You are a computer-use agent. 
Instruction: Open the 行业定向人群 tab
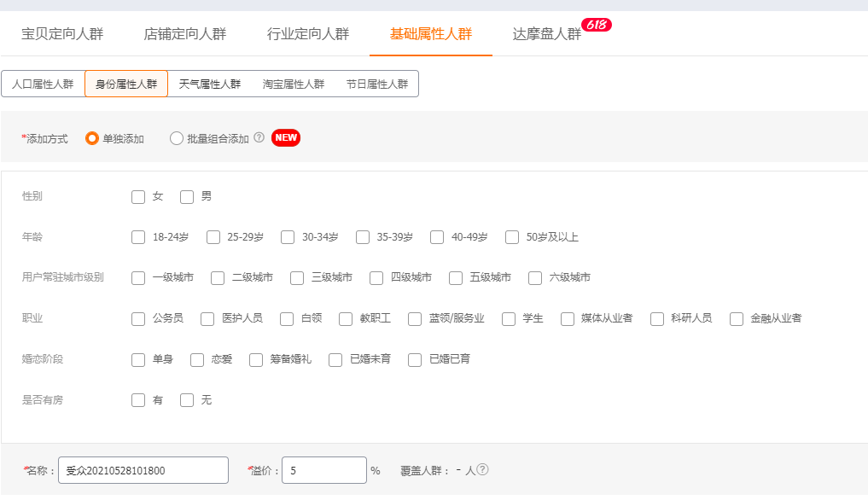(308, 34)
